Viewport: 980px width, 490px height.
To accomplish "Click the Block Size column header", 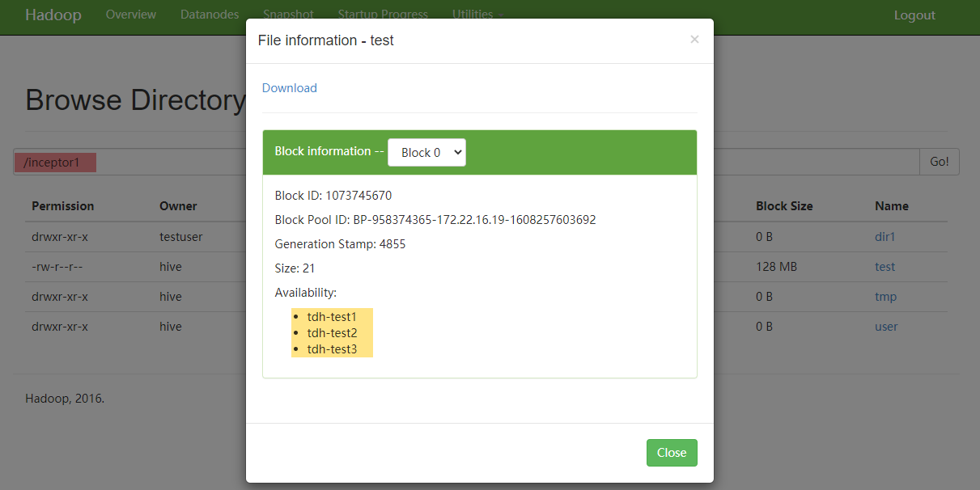I will pos(784,206).
